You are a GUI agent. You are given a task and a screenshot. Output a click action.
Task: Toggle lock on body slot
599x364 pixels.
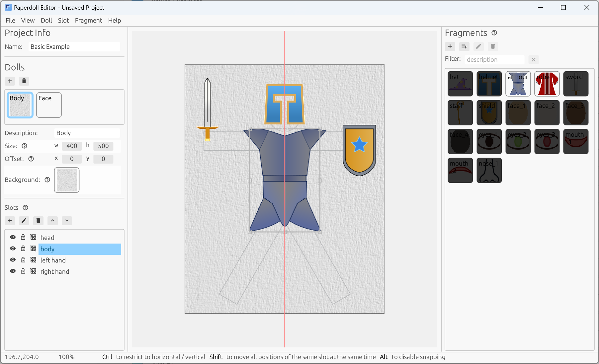[23, 249]
